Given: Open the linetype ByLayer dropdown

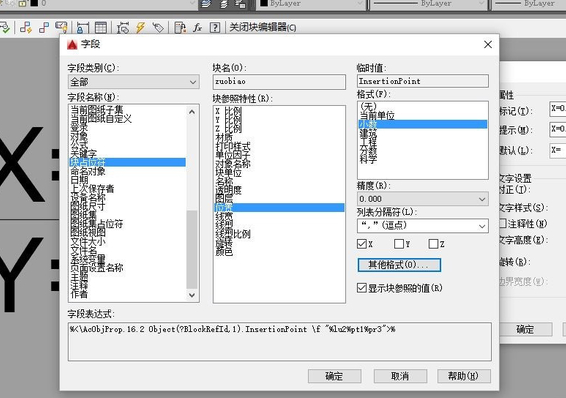Looking at the screenshot, I should (x=428, y=4).
